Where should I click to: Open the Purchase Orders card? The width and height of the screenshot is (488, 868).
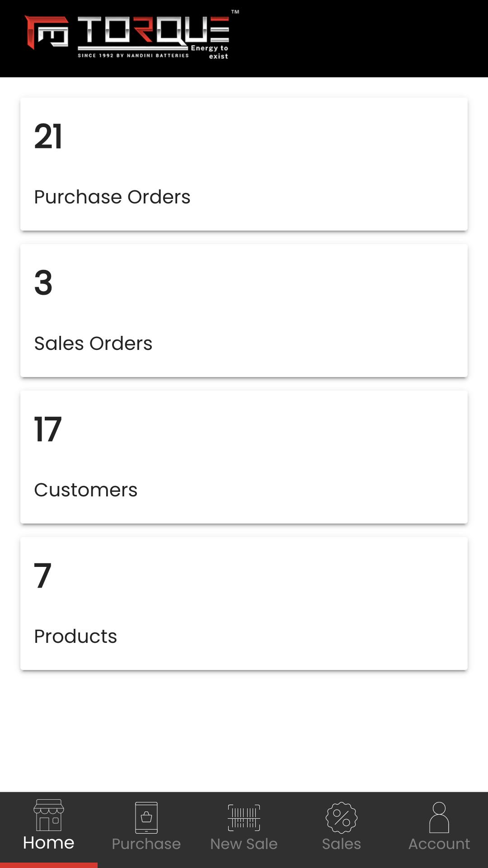(x=244, y=164)
